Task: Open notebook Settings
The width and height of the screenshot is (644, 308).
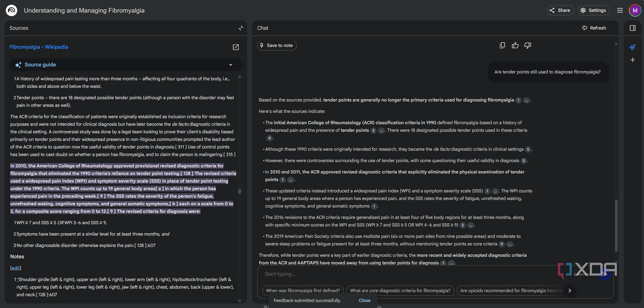Action: 593,10
